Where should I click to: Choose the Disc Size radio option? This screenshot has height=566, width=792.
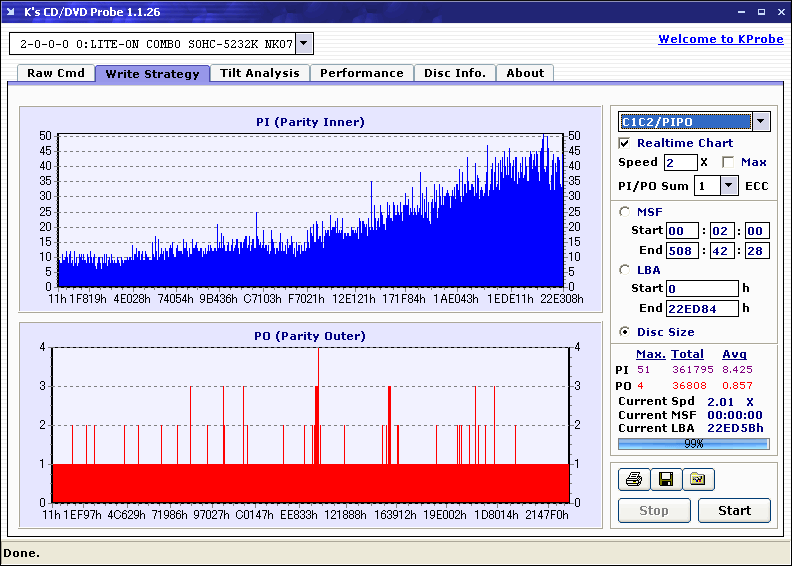tap(626, 332)
